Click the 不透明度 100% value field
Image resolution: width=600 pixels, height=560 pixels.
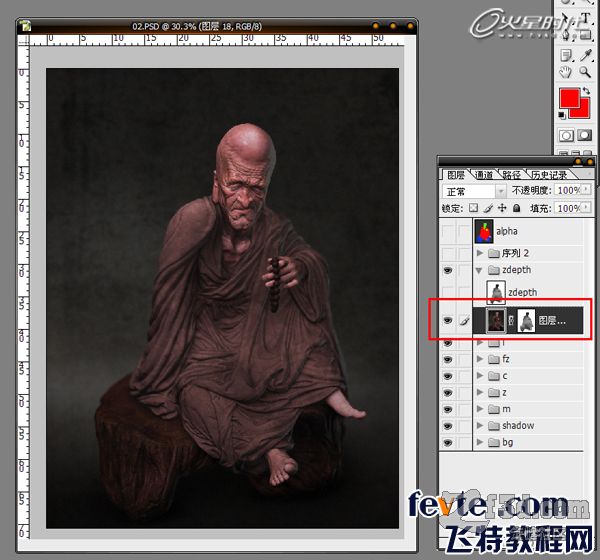click(x=568, y=190)
